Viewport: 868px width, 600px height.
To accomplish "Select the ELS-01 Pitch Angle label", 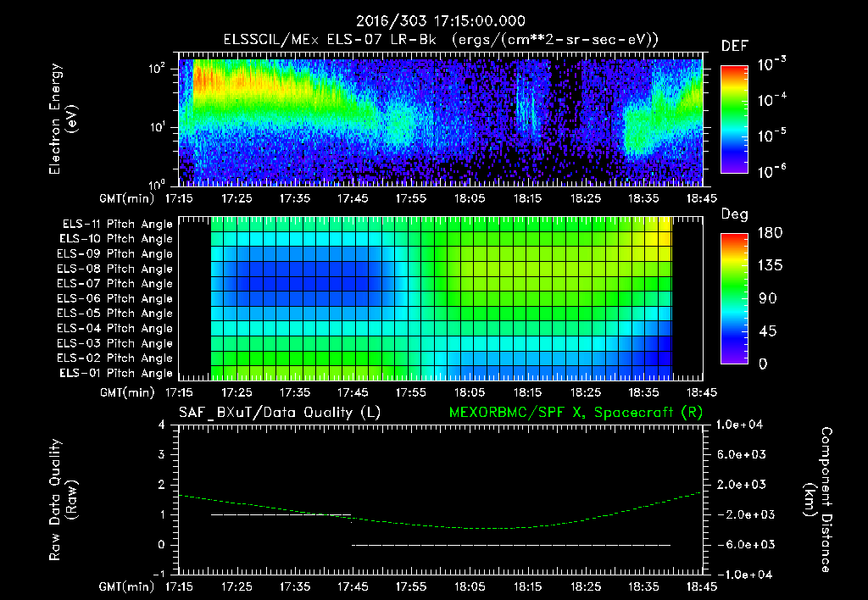I will (116, 373).
